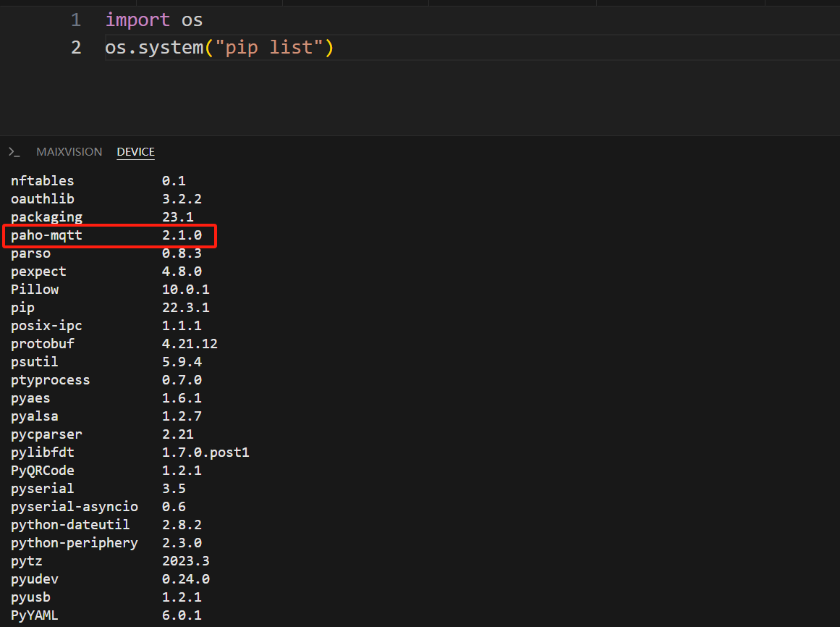
Task: Click os.system call in line 2
Action: pyautogui.click(x=153, y=49)
